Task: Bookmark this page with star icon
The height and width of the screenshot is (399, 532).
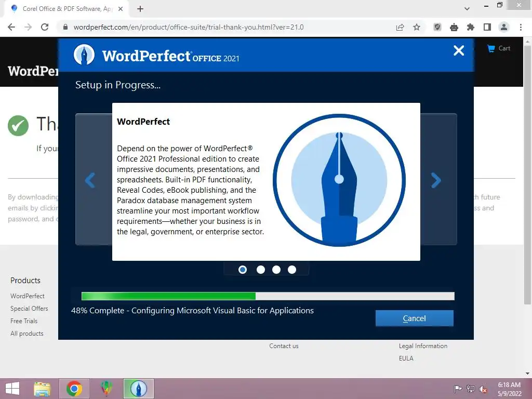Action: (x=417, y=27)
